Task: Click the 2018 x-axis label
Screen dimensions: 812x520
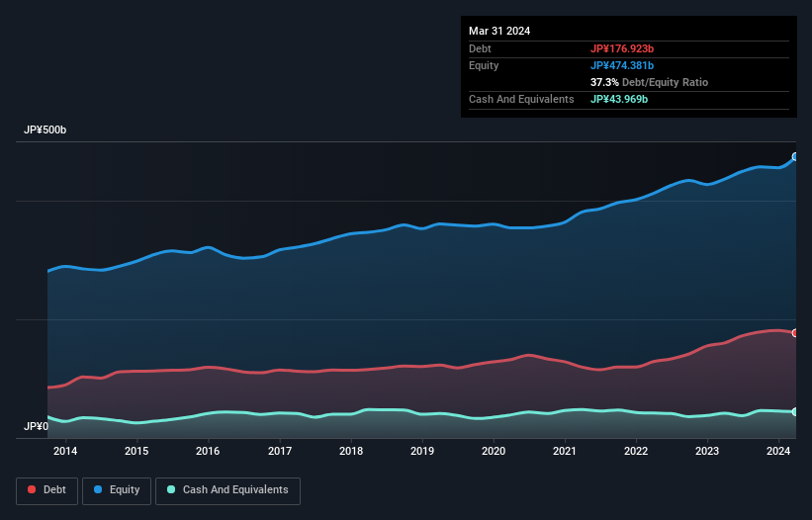Action: click(351, 451)
